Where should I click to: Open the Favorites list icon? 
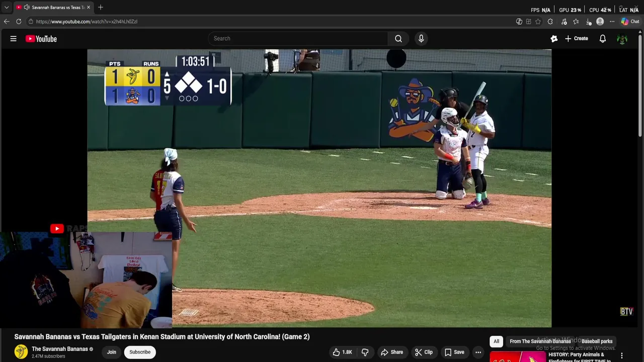click(576, 22)
